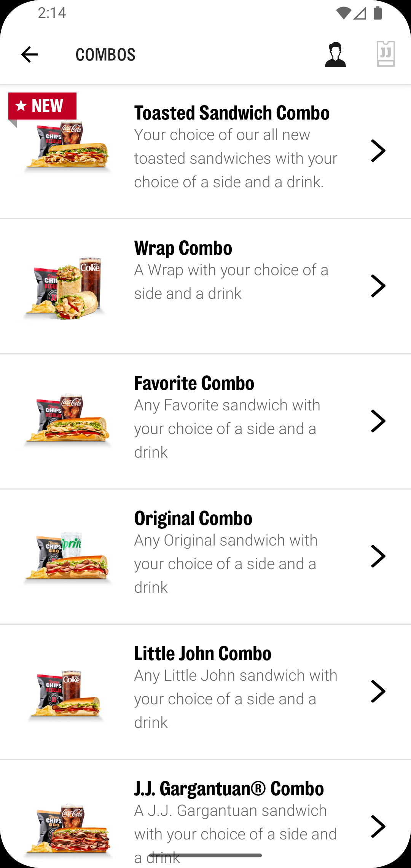
Task: Open Little John Combo arrow
Action: pyautogui.click(x=378, y=691)
